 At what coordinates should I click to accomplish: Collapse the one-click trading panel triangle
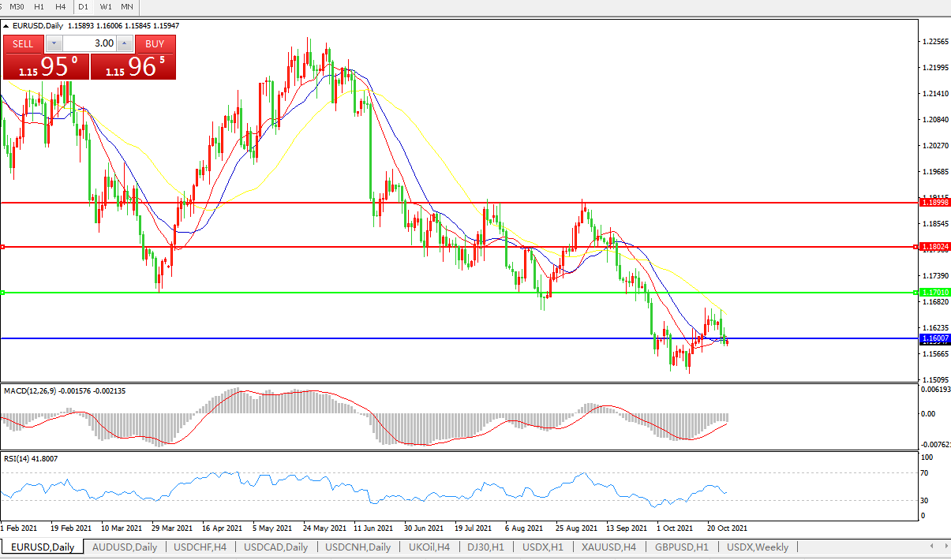pyautogui.click(x=6, y=26)
